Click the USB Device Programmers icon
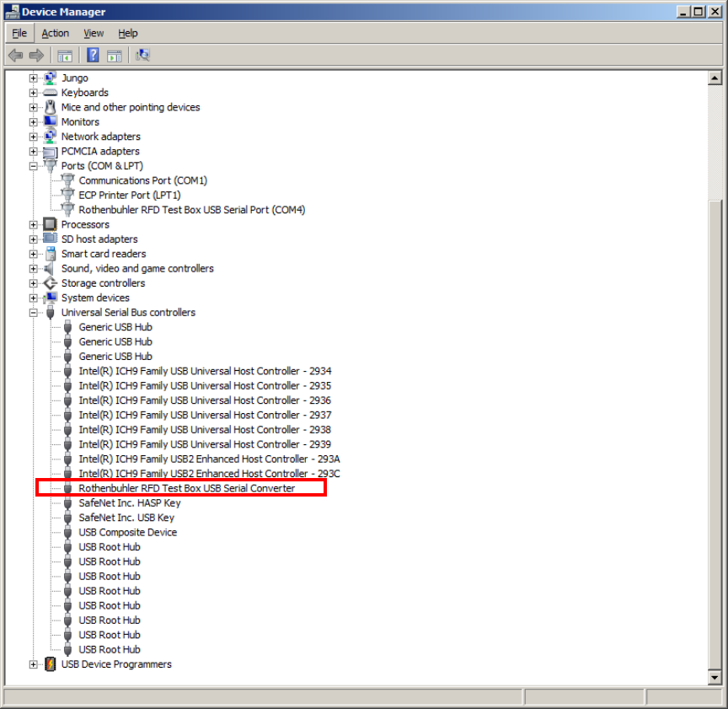This screenshot has height=709, width=728. pos(51,664)
